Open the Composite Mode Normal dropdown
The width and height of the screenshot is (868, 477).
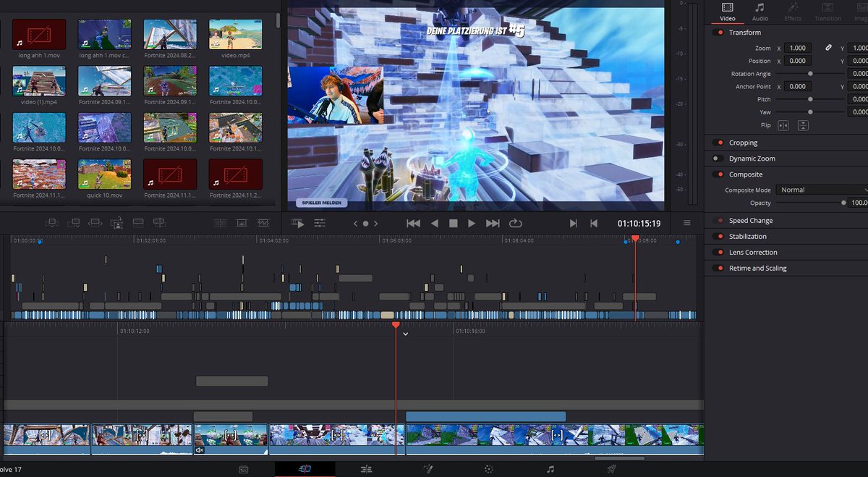pyautogui.click(x=821, y=190)
